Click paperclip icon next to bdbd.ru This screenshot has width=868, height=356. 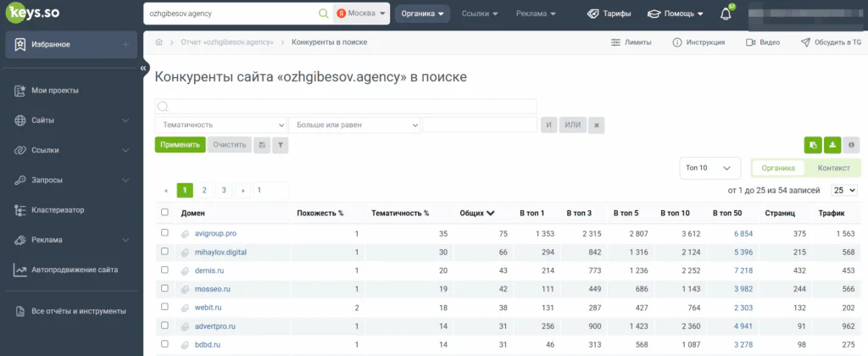(186, 345)
